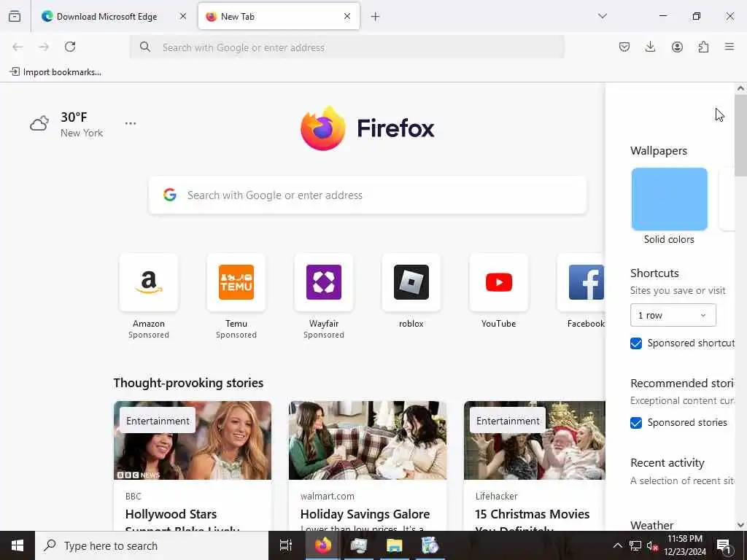
Task: Uncheck the Sponsored shortcuts checkbox
Action: pyautogui.click(x=636, y=343)
